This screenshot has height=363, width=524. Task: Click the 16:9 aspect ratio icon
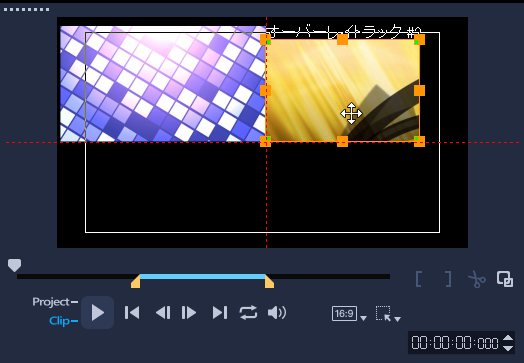[x=344, y=314]
